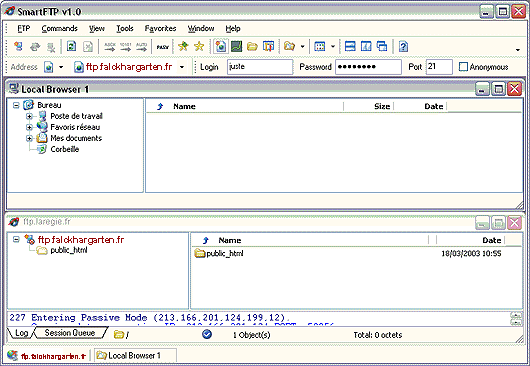Click the Port input field
The image size is (530, 366).
[439, 67]
